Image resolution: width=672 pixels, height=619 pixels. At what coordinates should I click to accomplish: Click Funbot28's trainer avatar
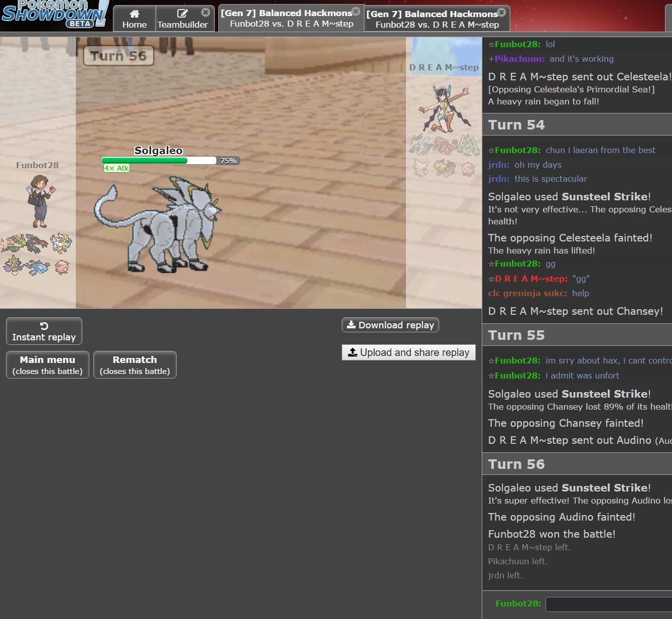(40, 201)
